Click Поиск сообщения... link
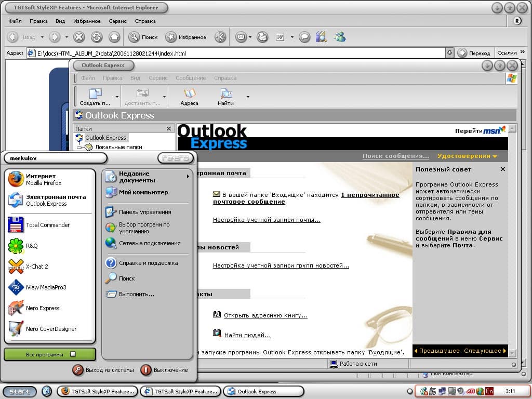The height and width of the screenshot is (399, 532). (x=395, y=156)
